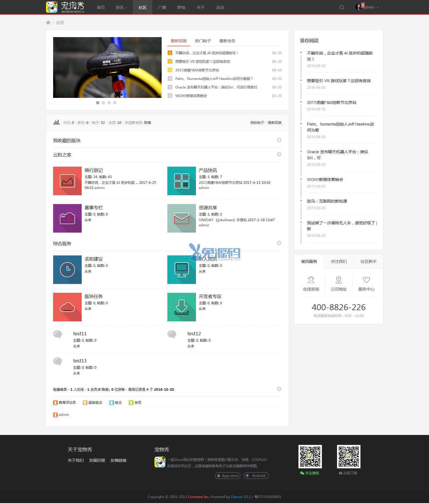Click the admin avatar with notification badge

tap(359, 7)
